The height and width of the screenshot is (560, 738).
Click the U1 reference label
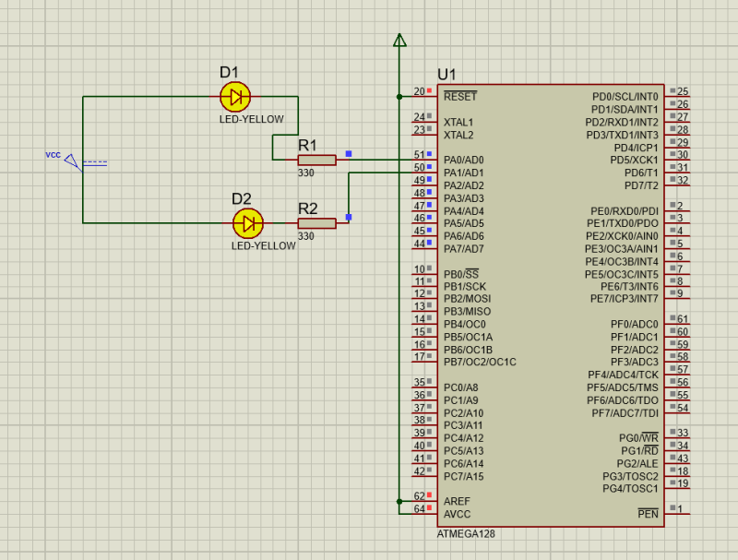[x=446, y=75]
